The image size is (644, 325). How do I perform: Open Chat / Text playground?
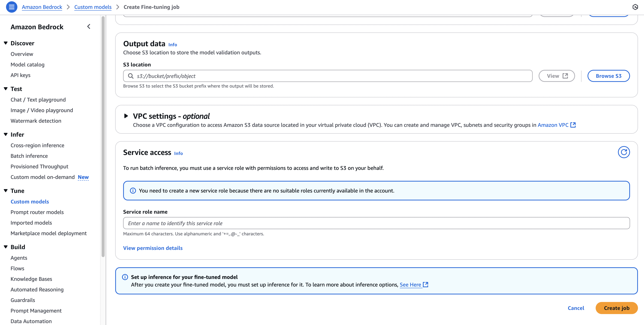38,100
